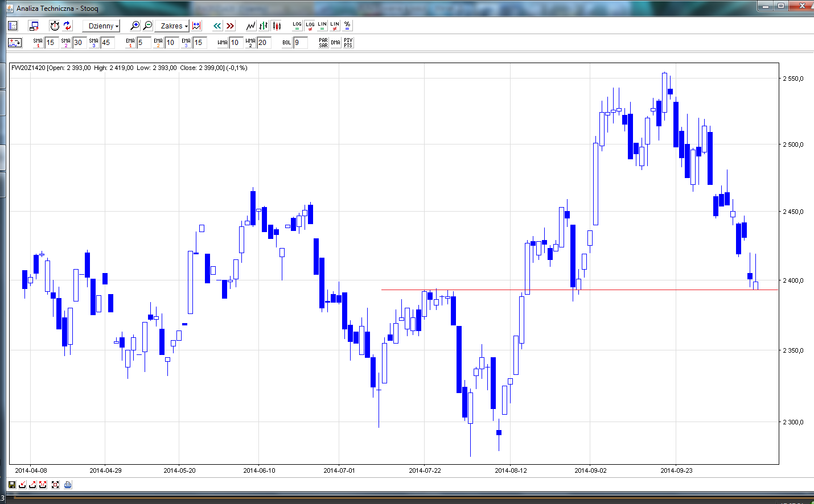
Task: Toggle the PAR SAR indicator
Action: click(323, 43)
